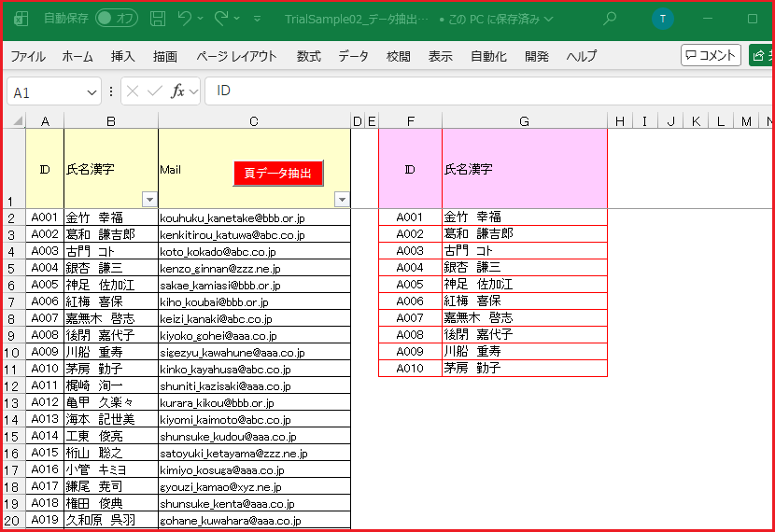The height and width of the screenshot is (532, 775).
Task: Click the 頁データ抽出 red button
Action: click(278, 173)
